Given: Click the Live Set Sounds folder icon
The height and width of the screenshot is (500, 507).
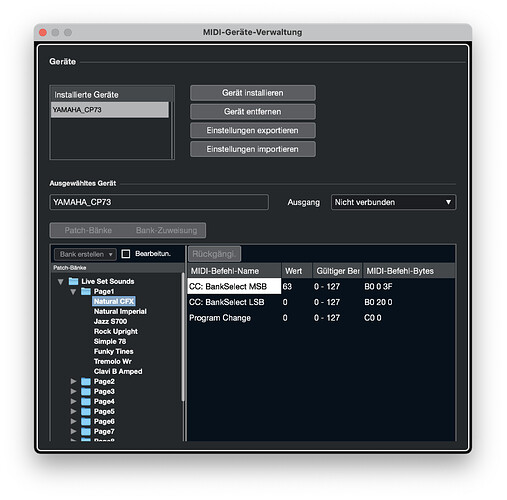Looking at the screenshot, I should point(73,281).
